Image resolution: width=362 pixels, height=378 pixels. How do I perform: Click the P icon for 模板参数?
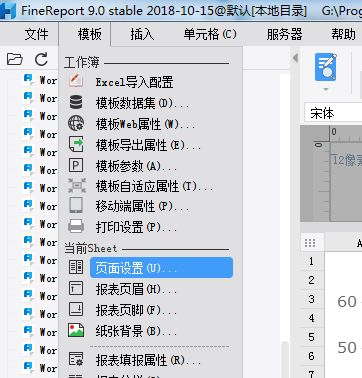[76, 165]
